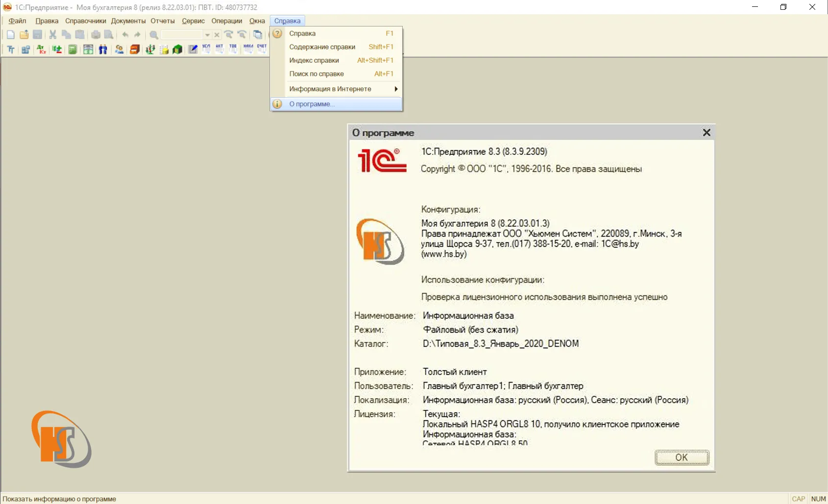
Task: Click the Find magnifier icon
Action: click(154, 35)
